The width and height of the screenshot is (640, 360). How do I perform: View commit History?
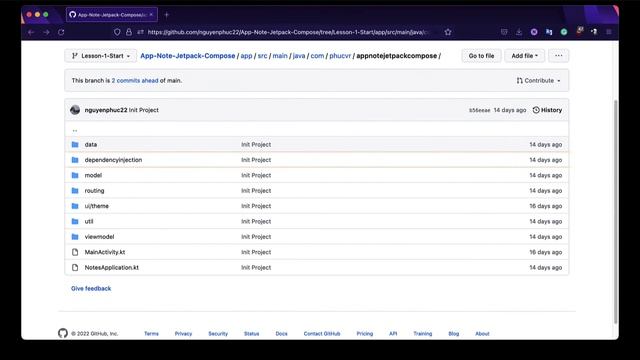click(547, 110)
